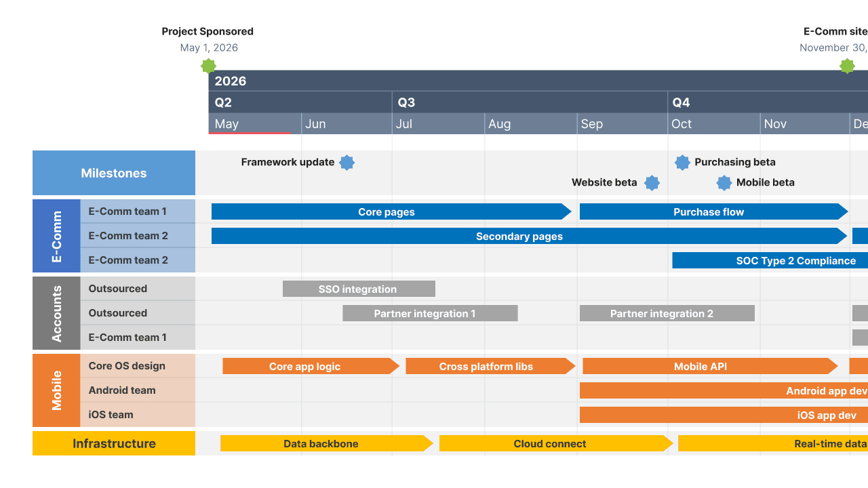Click the Aug month header

pyautogui.click(x=531, y=124)
